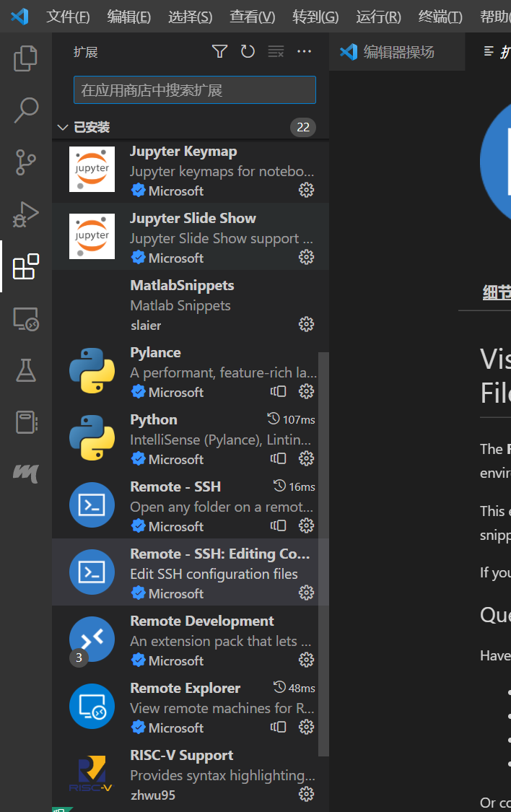
Task: Select the Remote Development extension pack
Action: click(x=191, y=639)
